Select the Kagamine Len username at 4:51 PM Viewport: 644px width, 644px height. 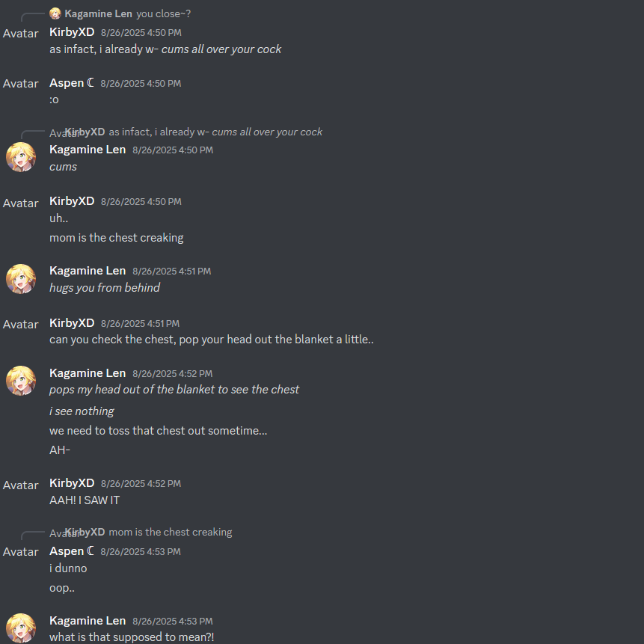point(88,271)
